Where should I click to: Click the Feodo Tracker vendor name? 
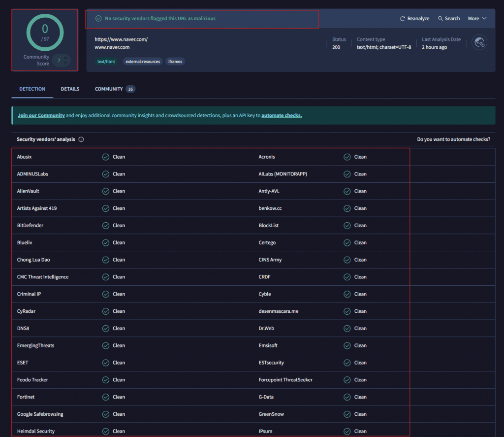coord(32,380)
